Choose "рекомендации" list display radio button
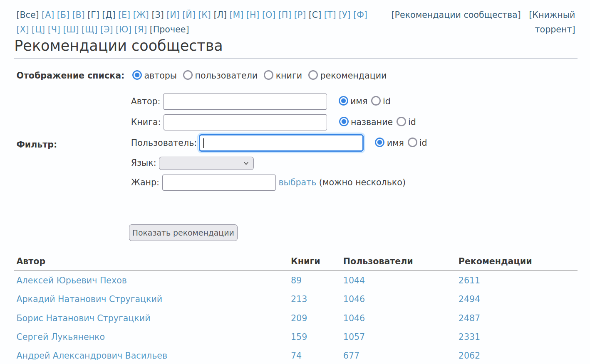The image size is (590, 364). [x=313, y=75]
